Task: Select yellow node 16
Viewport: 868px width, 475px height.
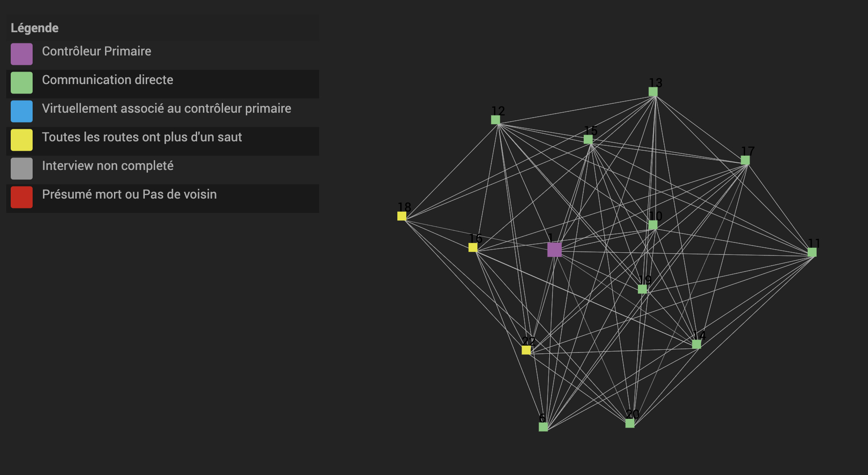Action: [473, 247]
